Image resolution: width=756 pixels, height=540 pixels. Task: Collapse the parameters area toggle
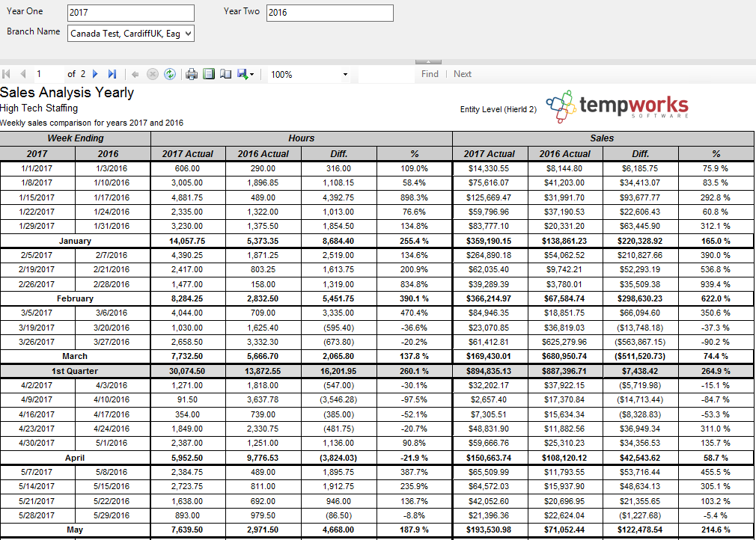[428, 61]
